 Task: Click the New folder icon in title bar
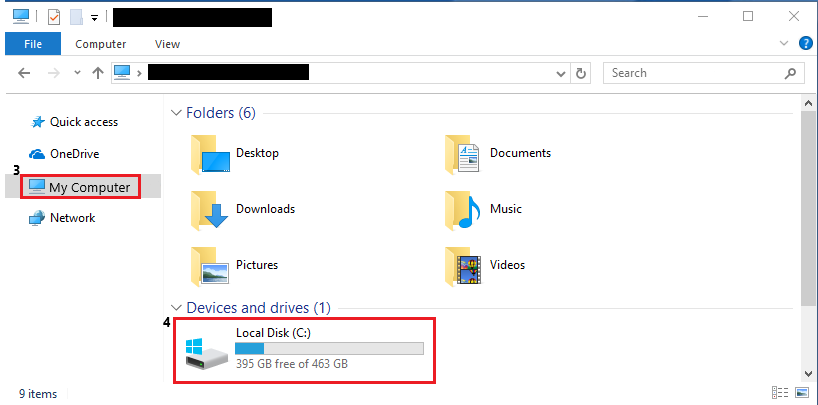point(76,17)
